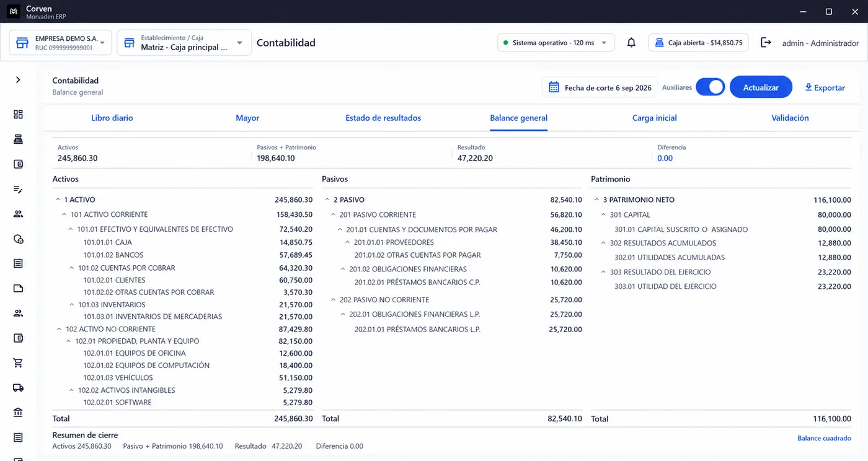Collapse the 102.02 ACTIVOS INTANGIBLES node

[71, 390]
